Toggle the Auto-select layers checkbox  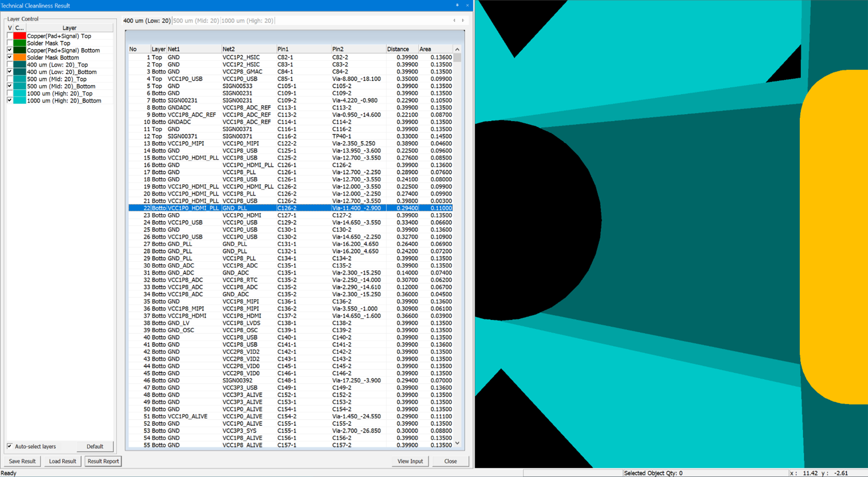tap(10, 446)
